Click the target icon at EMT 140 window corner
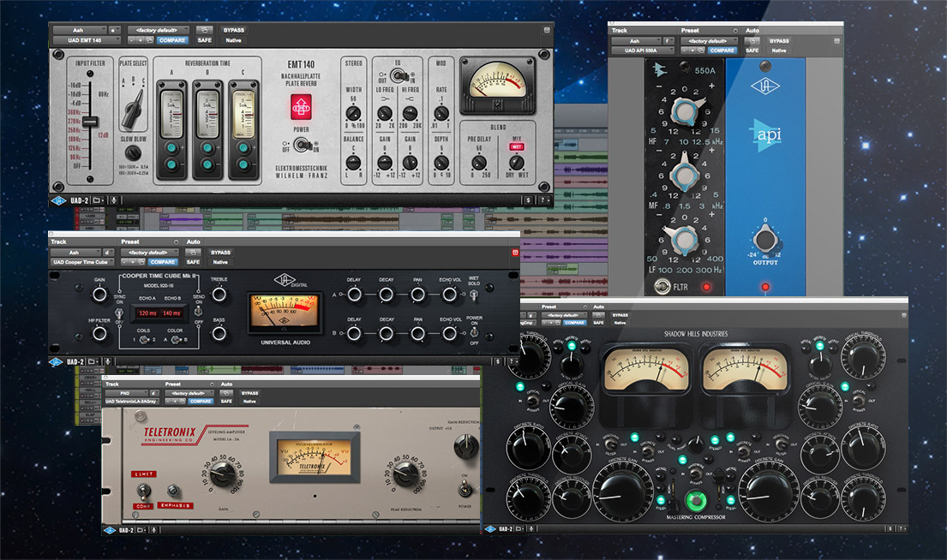 [x=547, y=30]
